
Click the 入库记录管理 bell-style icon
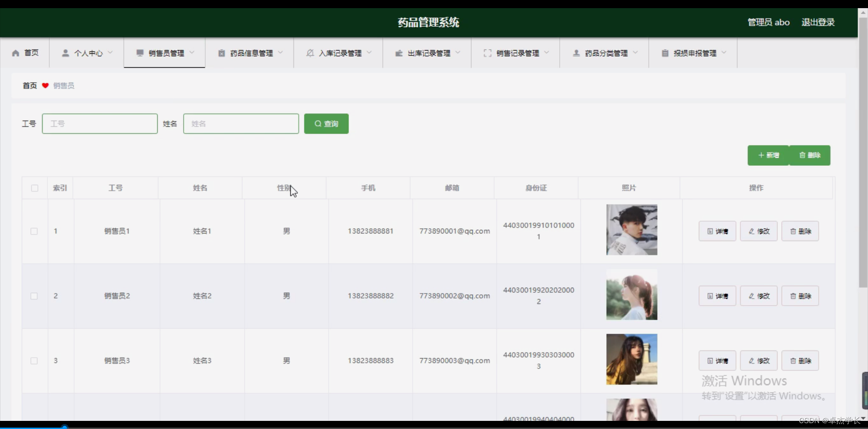[310, 53]
